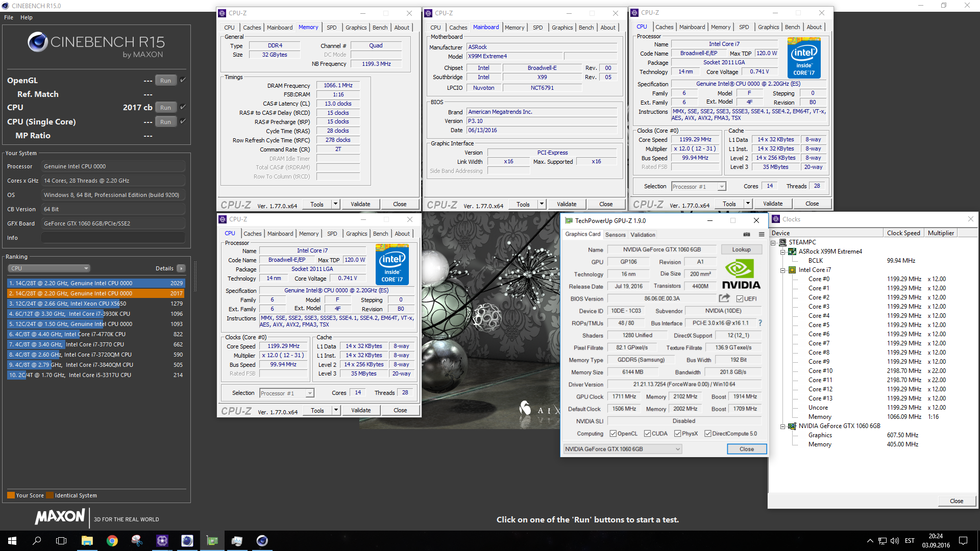
Task: Click the MAXON logo at bottom left
Action: point(60,517)
